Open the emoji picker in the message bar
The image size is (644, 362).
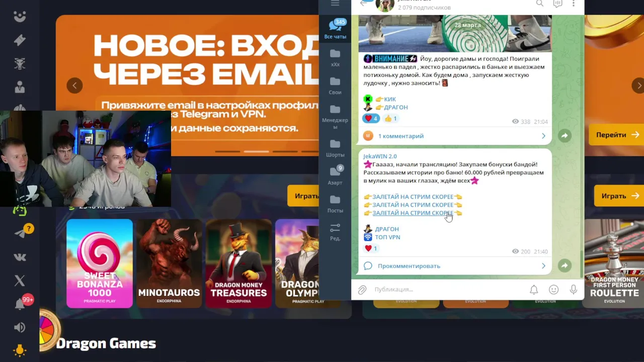(x=553, y=290)
